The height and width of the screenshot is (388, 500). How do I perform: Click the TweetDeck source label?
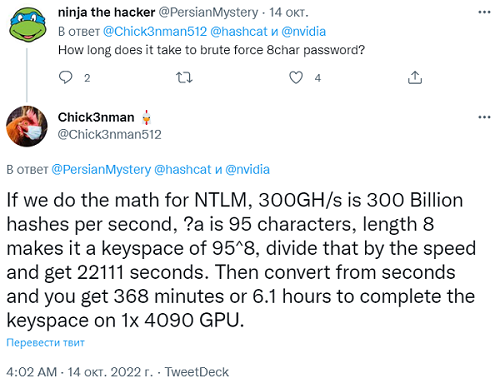coord(197,372)
